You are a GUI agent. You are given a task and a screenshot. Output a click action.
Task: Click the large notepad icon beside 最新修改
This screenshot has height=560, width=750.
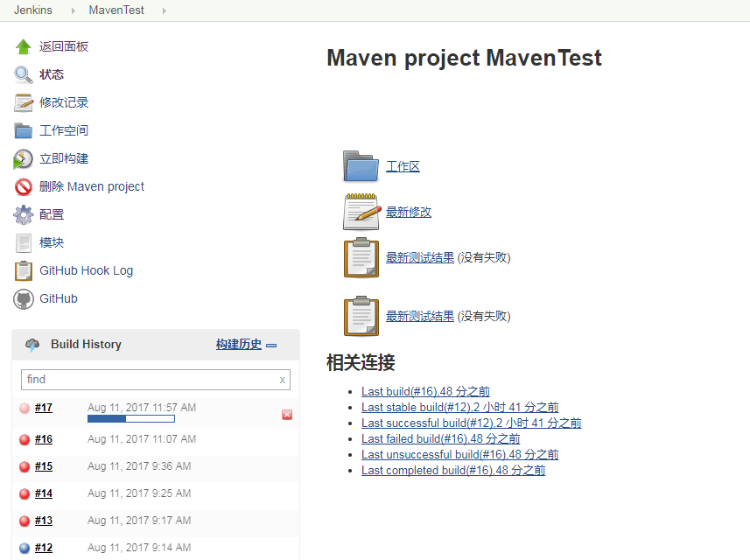click(x=362, y=212)
